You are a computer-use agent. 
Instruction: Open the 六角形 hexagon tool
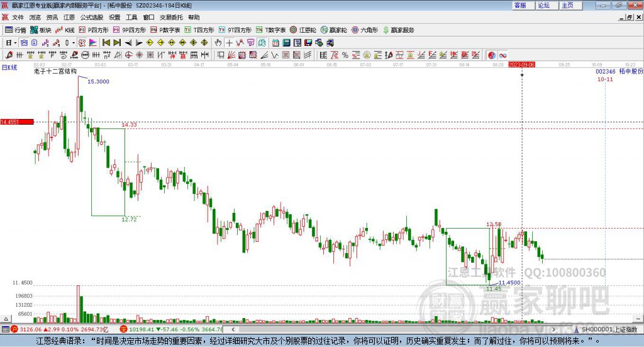pos(365,30)
